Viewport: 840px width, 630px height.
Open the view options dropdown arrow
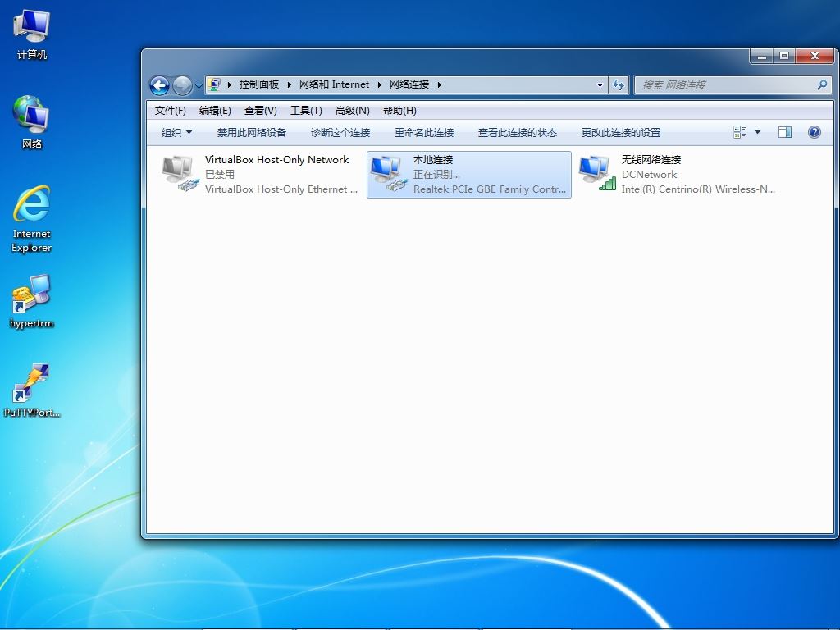click(757, 132)
